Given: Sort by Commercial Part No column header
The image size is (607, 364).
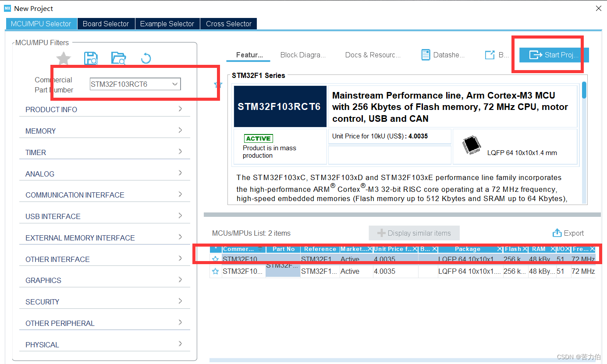Looking at the screenshot, I should click(244, 249).
